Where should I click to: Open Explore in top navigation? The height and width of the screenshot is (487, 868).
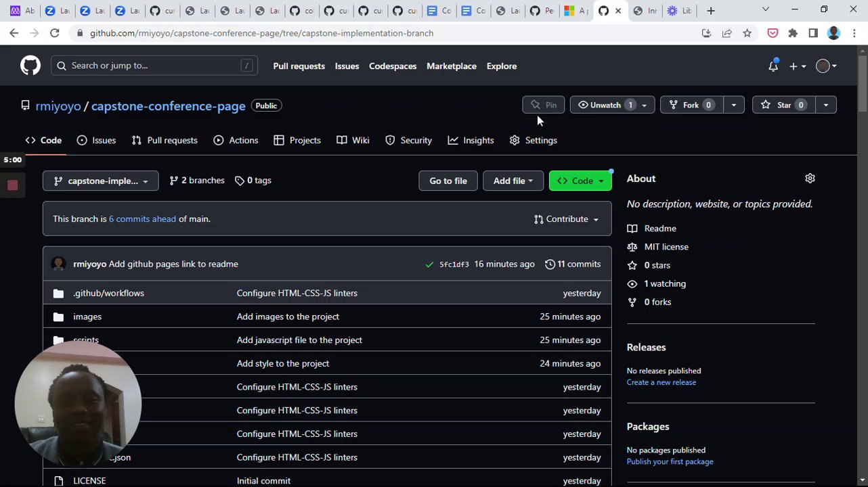502,66
